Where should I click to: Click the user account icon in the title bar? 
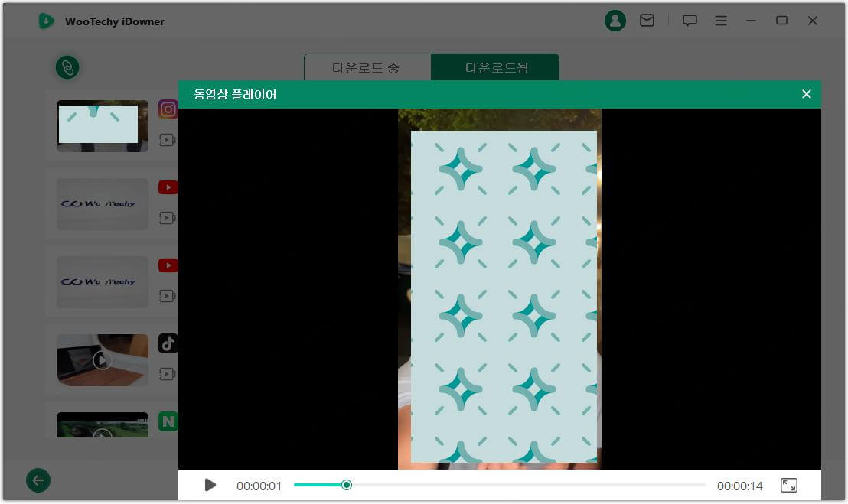tap(615, 21)
